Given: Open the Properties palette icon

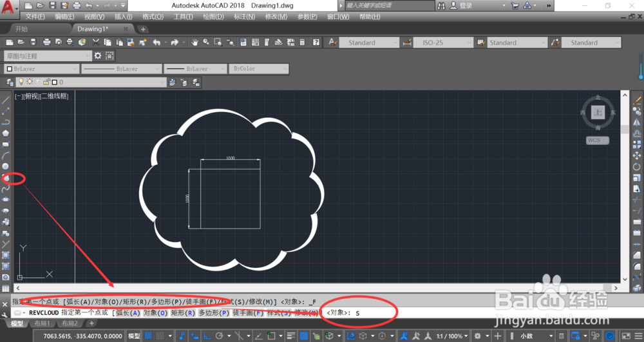Looking at the screenshot, I should point(243,43).
